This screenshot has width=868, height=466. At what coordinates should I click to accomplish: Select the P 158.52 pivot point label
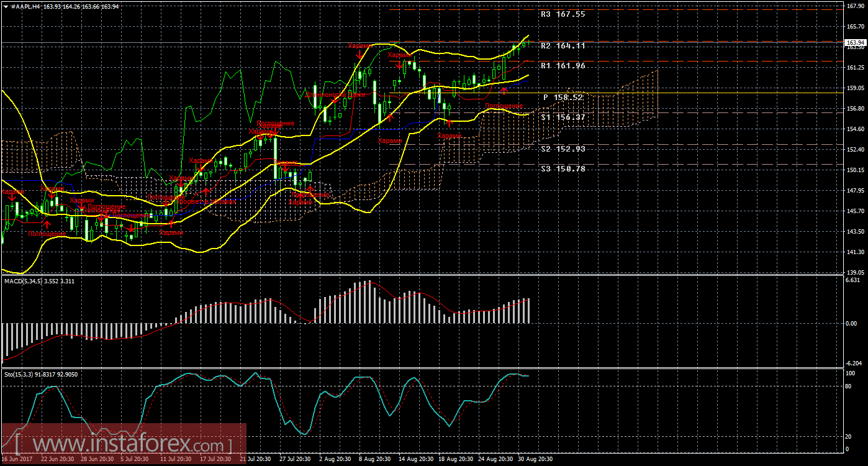[563, 98]
